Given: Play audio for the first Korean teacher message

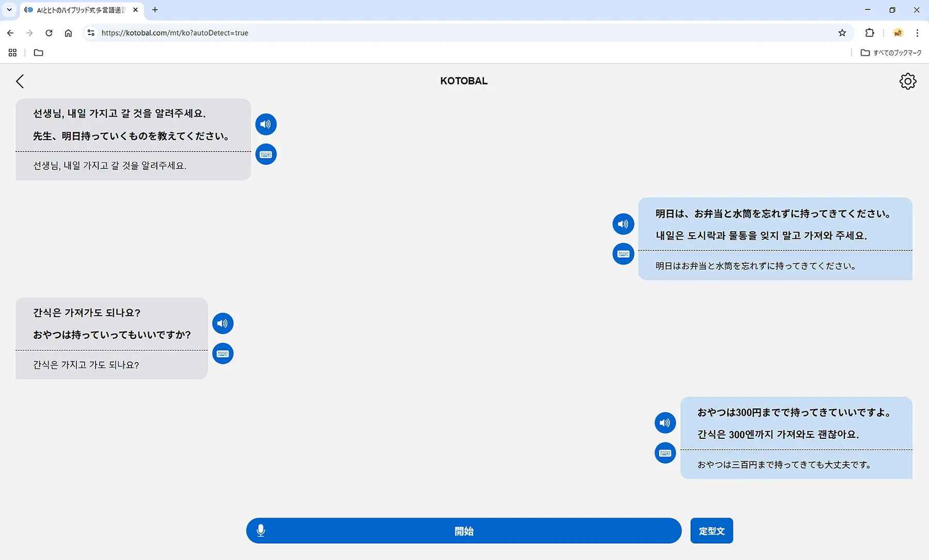Looking at the screenshot, I should (x=266, y=124).
